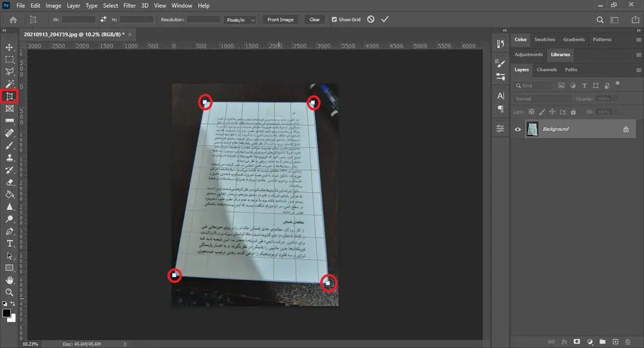
Task: Switch to the Swatches tab
Action: [x=545, y=39]
